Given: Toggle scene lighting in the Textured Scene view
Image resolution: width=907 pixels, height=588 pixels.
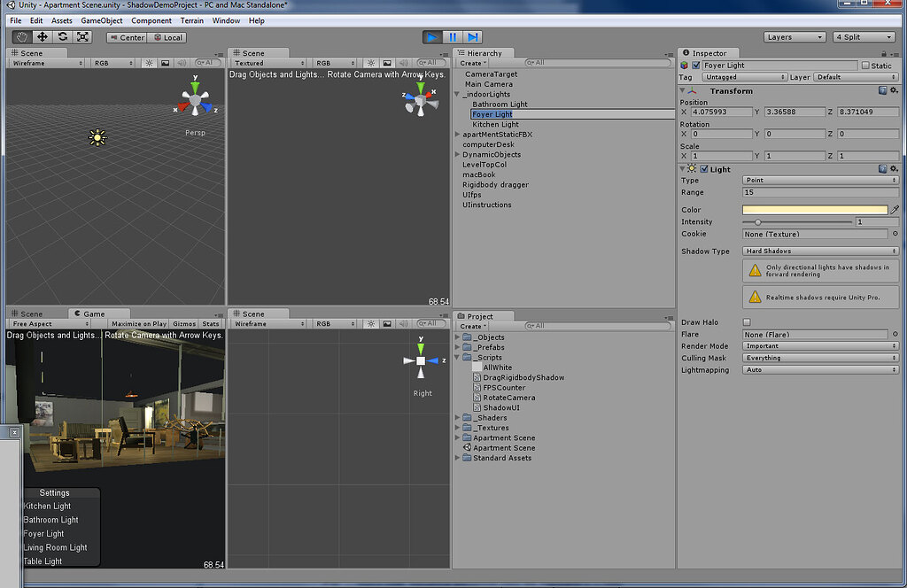Looking at the screenshot, I should 371,62.
